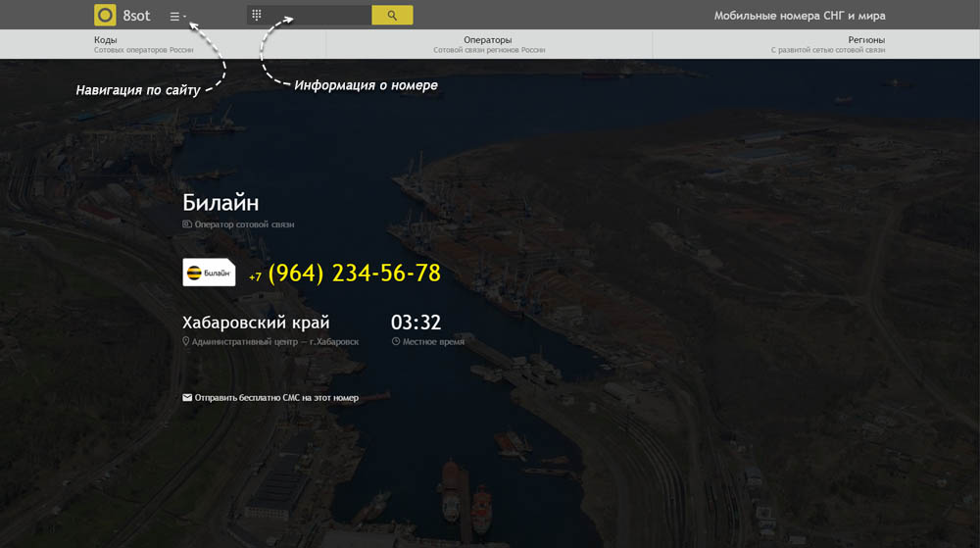Open the hamburger navigation menu
The width and height of the screenshot is (980, 548).
pyautogui.click(x=177, y=17)
